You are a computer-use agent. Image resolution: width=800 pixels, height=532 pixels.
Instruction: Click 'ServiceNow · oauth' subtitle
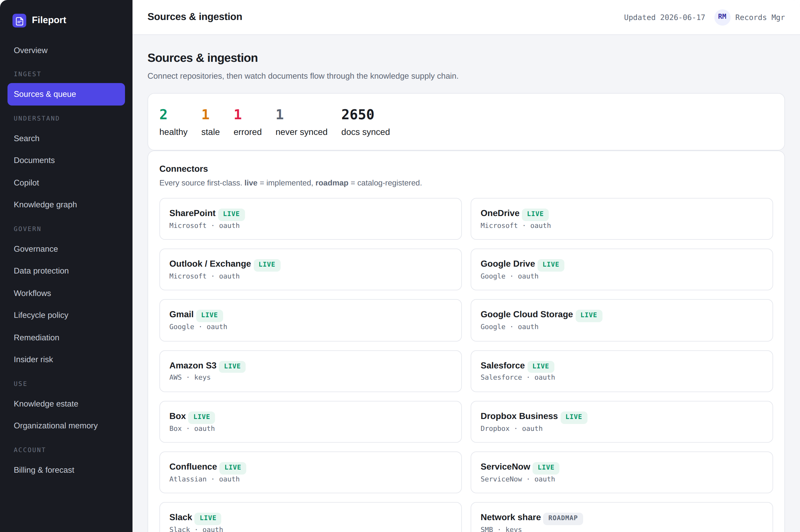click(517, 479)
